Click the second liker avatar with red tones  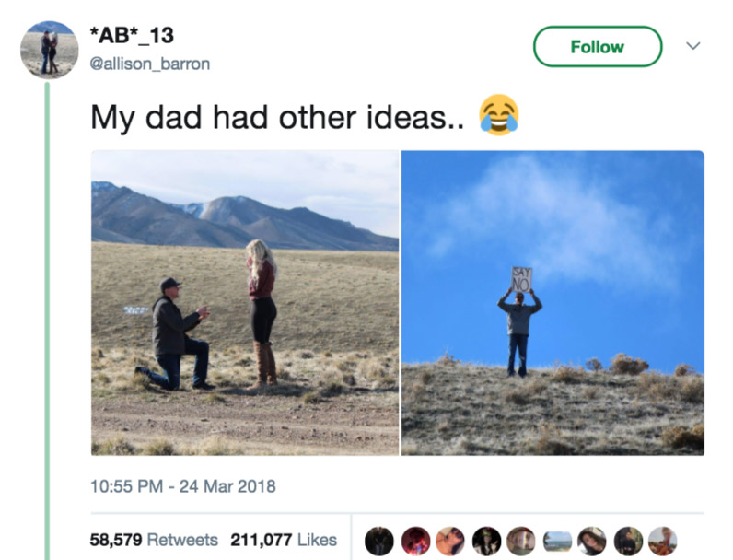[x=415, y=541]
